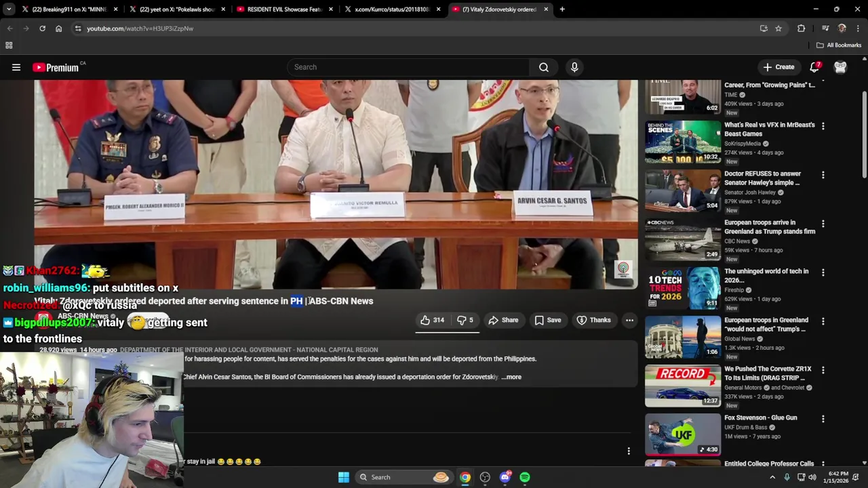Open a new browser tab
The width and height of the screenshot is (868, 488).
click(x=562, y=9)
